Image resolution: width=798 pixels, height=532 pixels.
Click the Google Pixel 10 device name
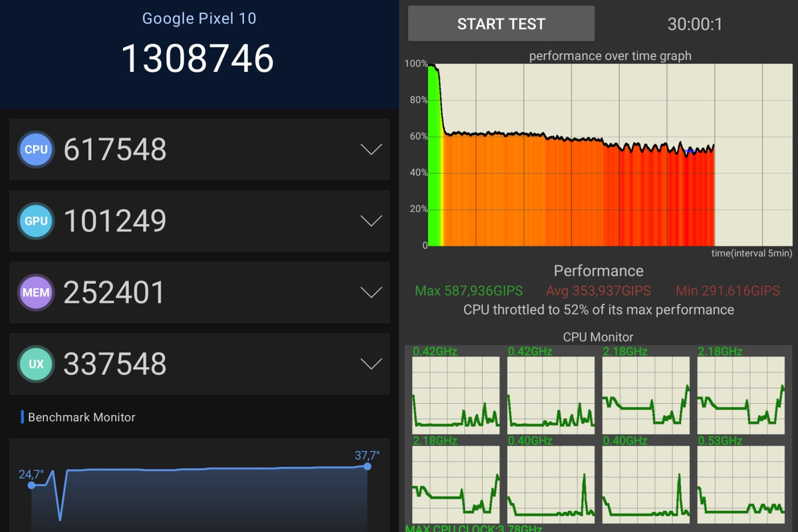pos(199,18)
